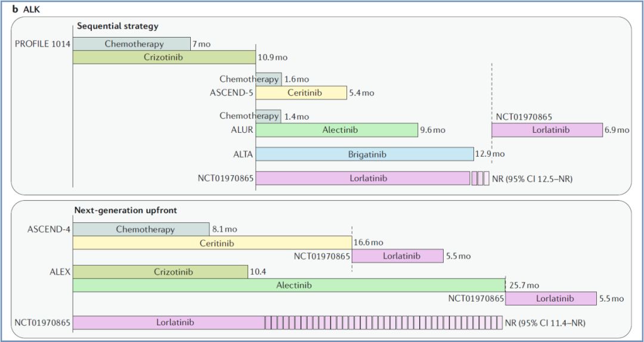Click the ASCEND-4 Chemotherapy bar
The width and height of the screenshot is (644, 342).
[141, 229]
